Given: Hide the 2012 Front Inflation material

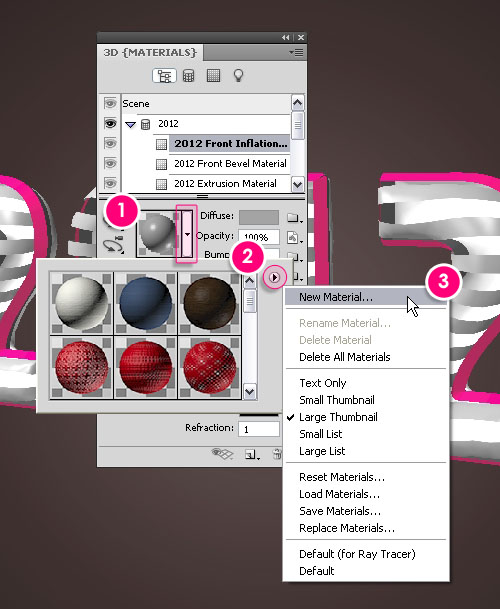Looking at the screenshot, I should point(110,143).
